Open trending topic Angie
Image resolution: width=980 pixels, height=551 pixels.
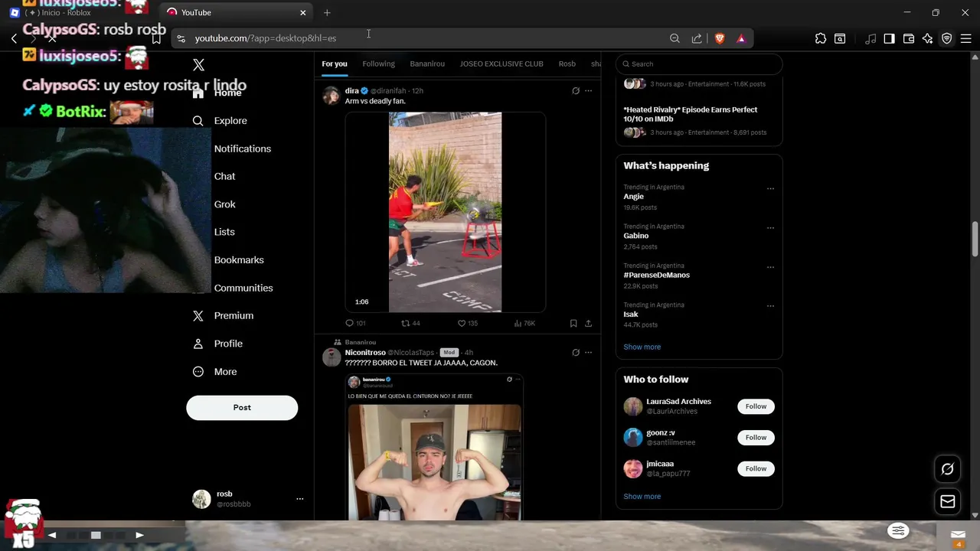pyautogui.click(x=634, y=197)
